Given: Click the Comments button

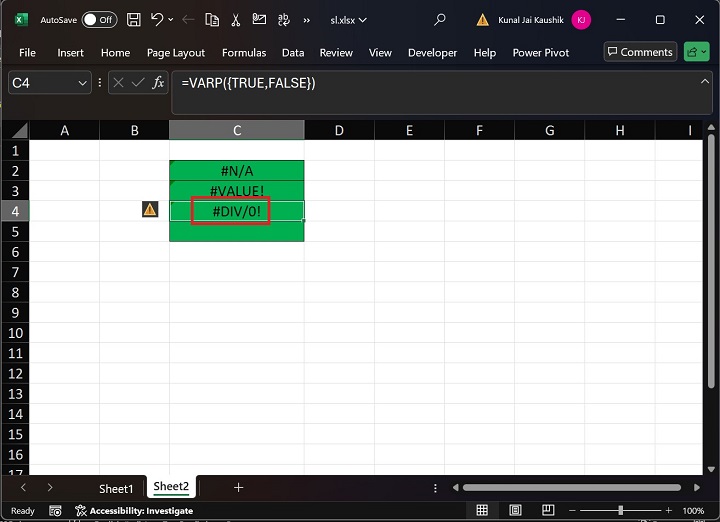Looking at the screenshot, I should [x=640, y=52].
